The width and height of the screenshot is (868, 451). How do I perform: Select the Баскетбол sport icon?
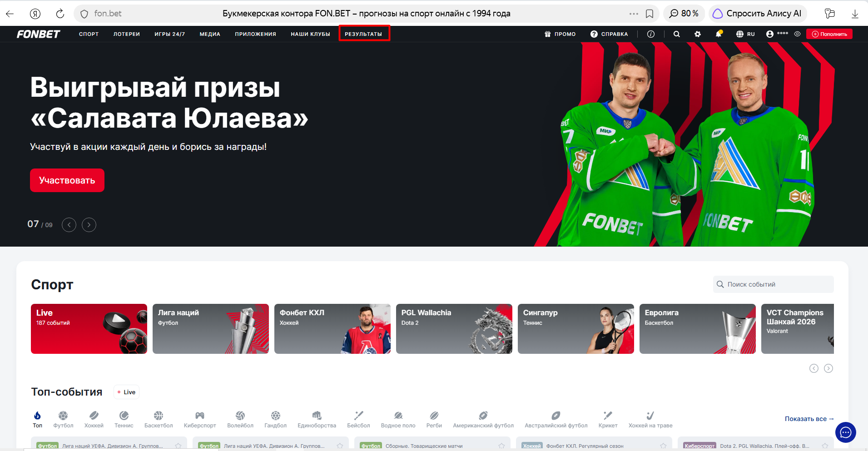point(159,419)
